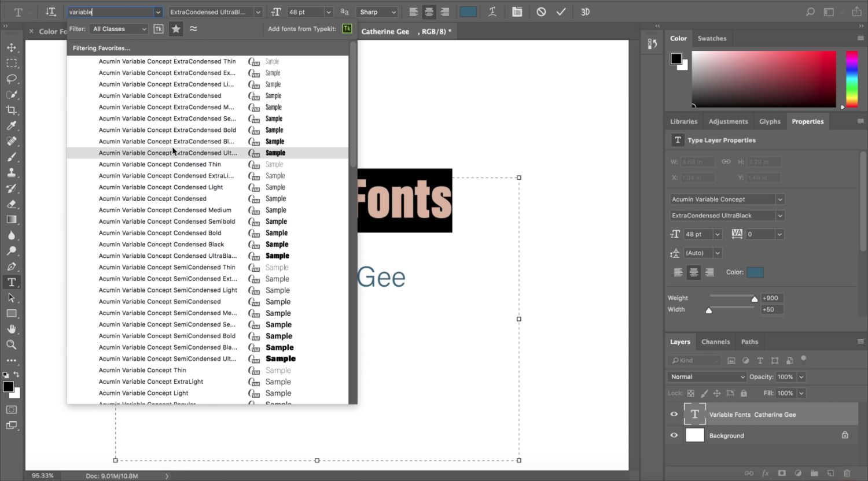868x481 pixels.
Task: Pick Acumin Variable Concept SemiCondensed Light
Action: (x=168, y=290)
